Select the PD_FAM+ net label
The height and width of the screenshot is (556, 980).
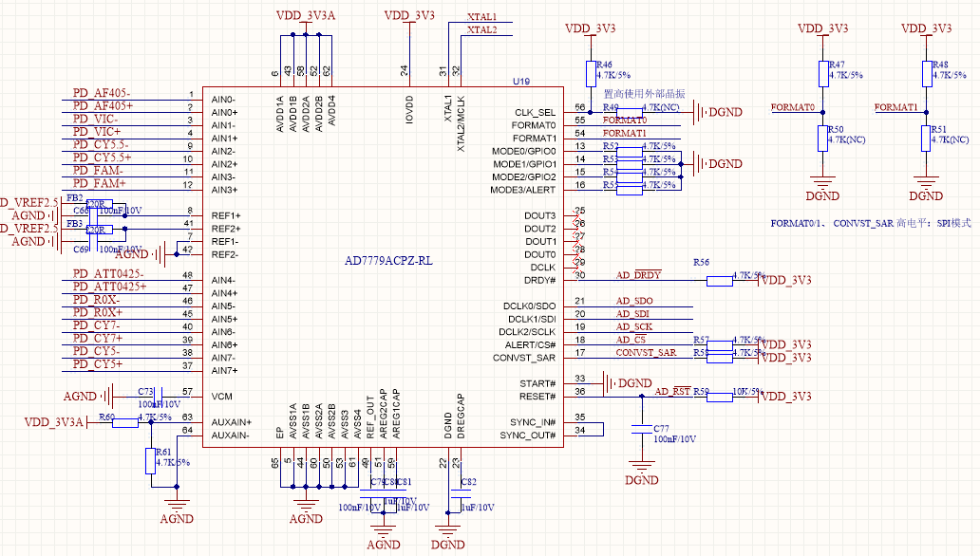pyautogui.click(x=99, y=184)
